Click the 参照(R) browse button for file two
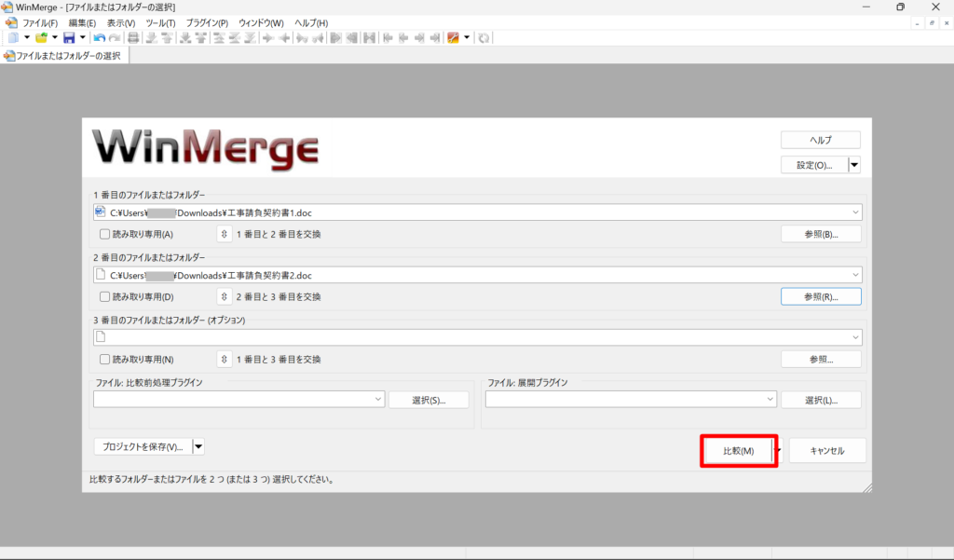Image resolution: width=954 pixels, height=560 pixels. click(821, 296)
